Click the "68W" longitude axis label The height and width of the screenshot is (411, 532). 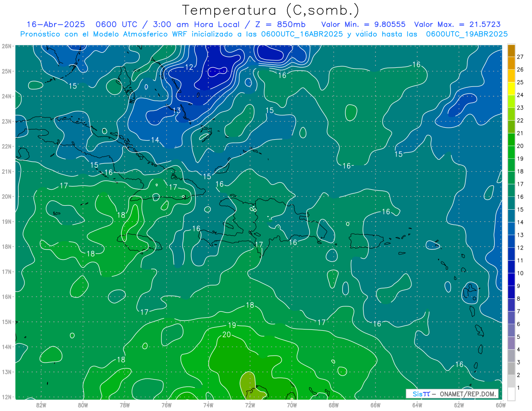click(333, 405)
